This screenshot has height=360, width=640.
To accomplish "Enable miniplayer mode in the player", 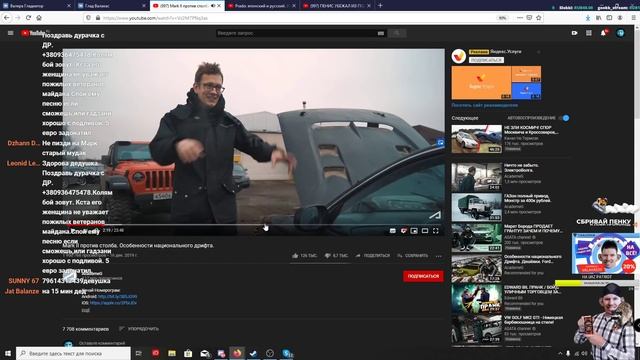I will click(414, 231).
